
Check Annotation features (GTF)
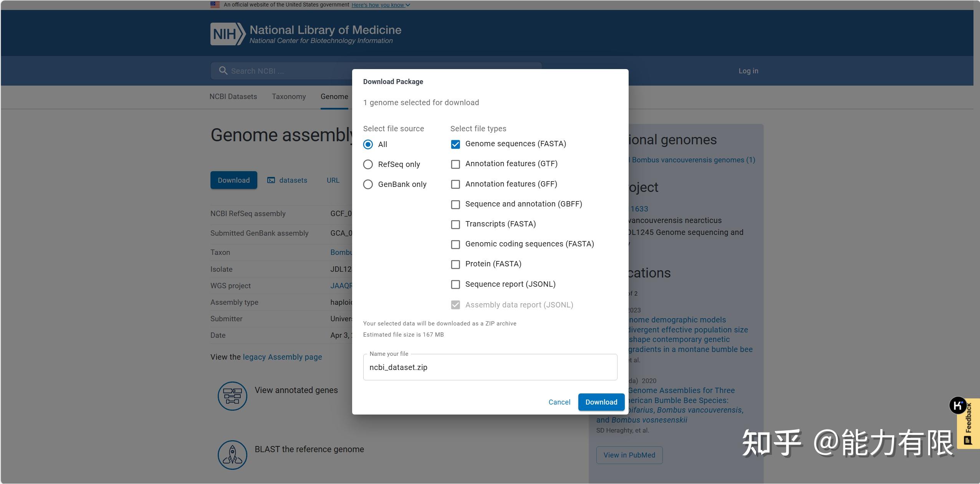(455, 164)
